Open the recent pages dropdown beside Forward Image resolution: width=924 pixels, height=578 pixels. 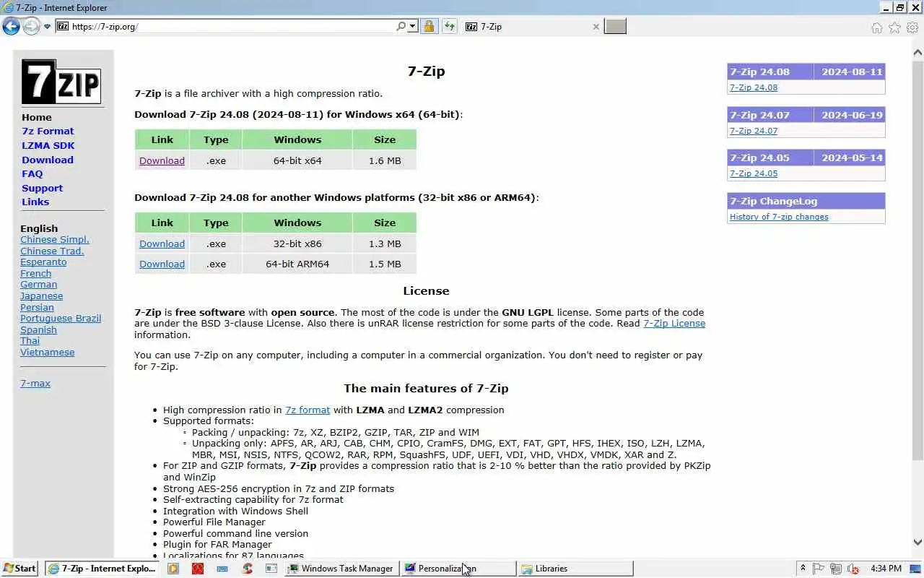point(48,27)
